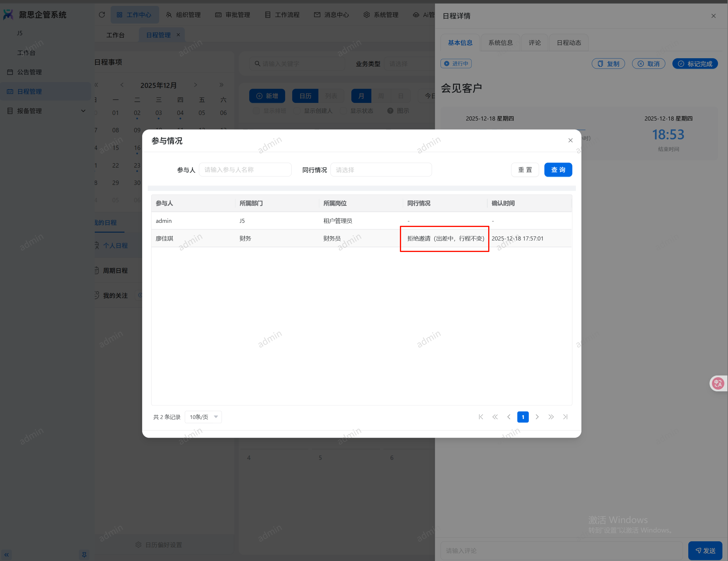Go to the first page icon
The width and height of the screenshot is (728, 561).
pyautogui.click(x=481, y=417)
